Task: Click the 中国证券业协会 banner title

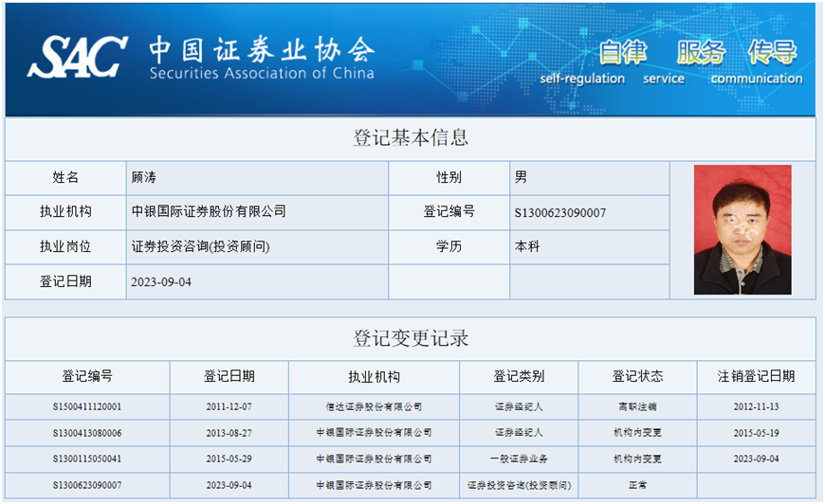Action: point(262,50)
